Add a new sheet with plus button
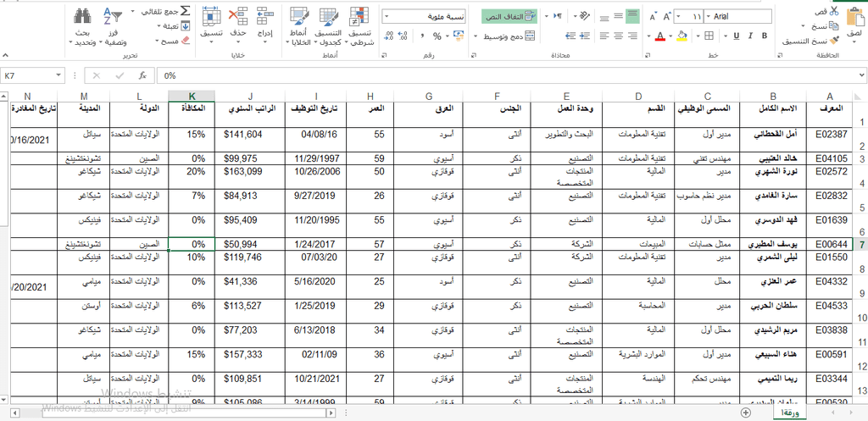Screen dimensions: 868x421 pyautogui.click(x=745, y=412)
